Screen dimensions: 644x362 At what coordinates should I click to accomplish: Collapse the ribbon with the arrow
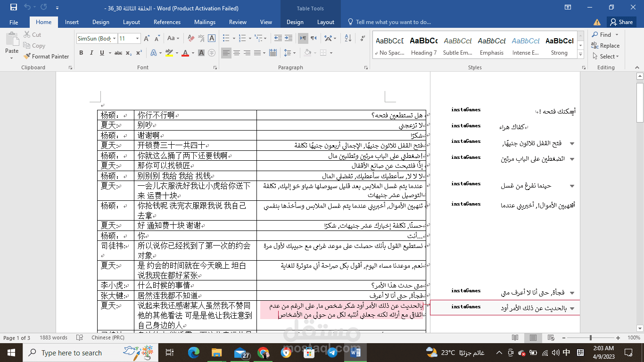637,67
